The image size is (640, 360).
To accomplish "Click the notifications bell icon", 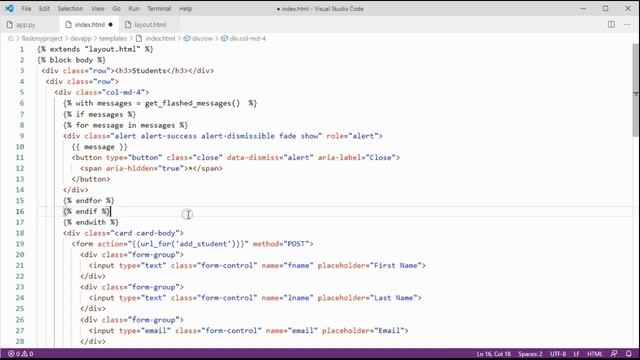I will click(x=629, y=354).
